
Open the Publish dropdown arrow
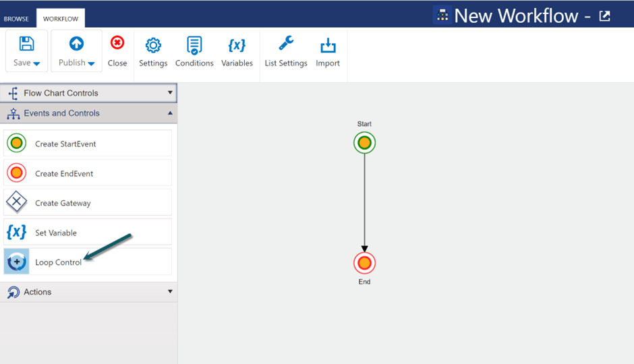92,64
